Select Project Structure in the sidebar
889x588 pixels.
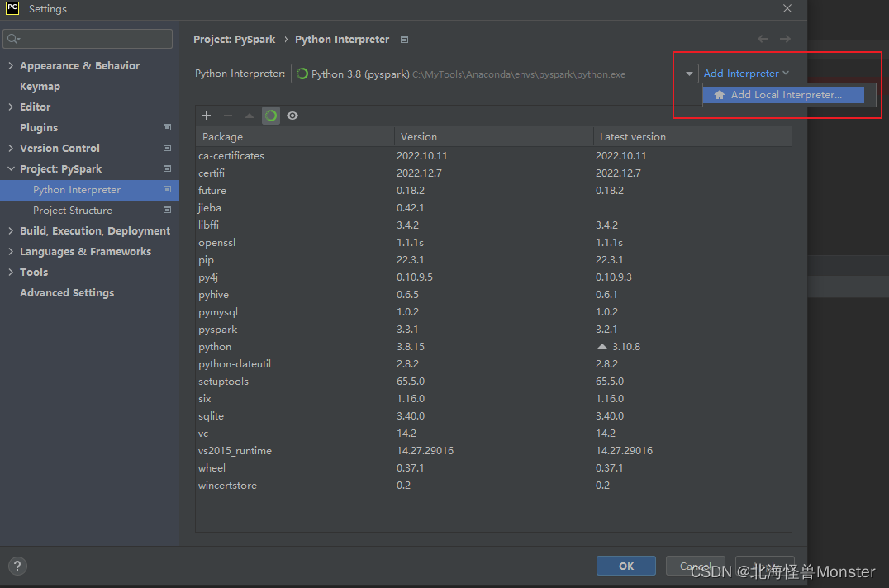[73, 210]
